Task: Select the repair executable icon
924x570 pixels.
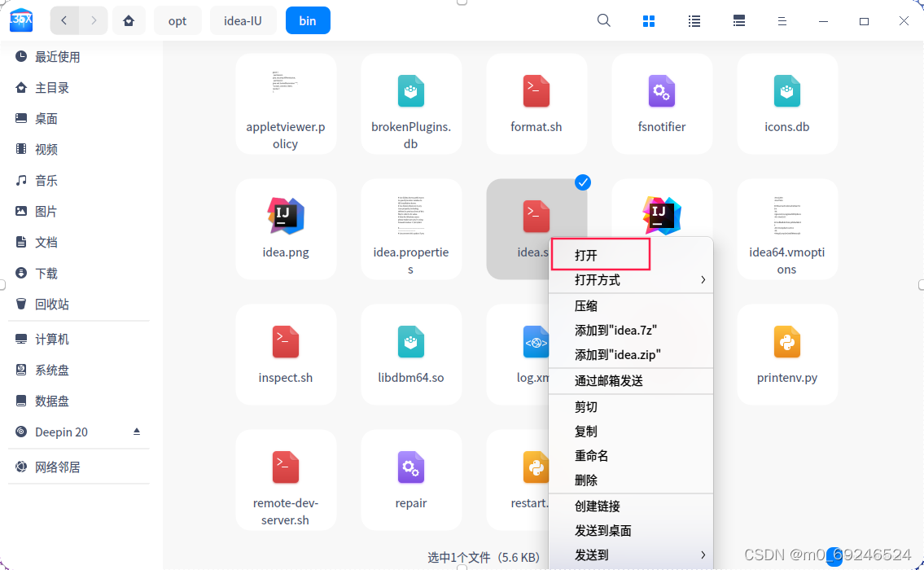Action: [411, 467]
